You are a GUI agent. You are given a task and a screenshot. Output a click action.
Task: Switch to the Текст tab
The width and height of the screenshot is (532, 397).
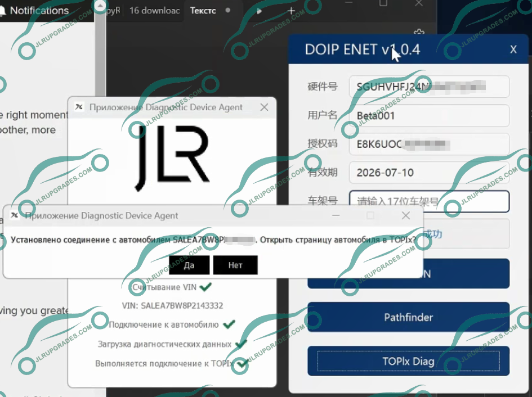tap(203, 11)
